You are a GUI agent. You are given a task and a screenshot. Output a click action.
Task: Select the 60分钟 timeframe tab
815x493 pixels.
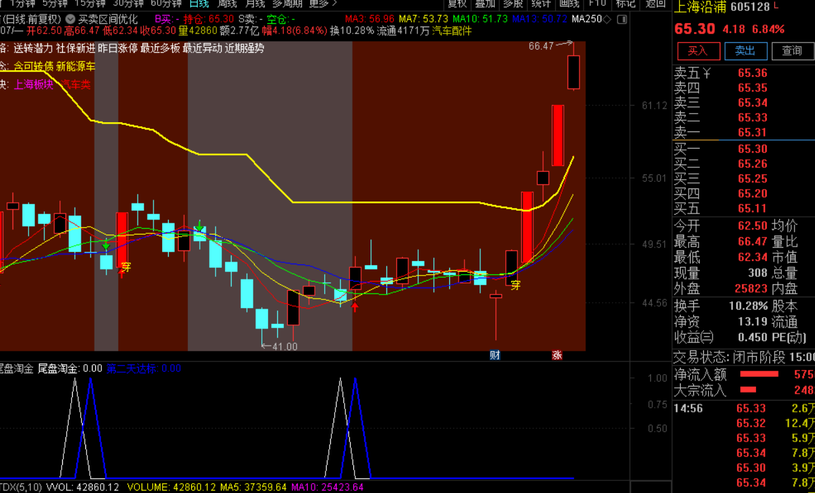[x=166, y=4]
